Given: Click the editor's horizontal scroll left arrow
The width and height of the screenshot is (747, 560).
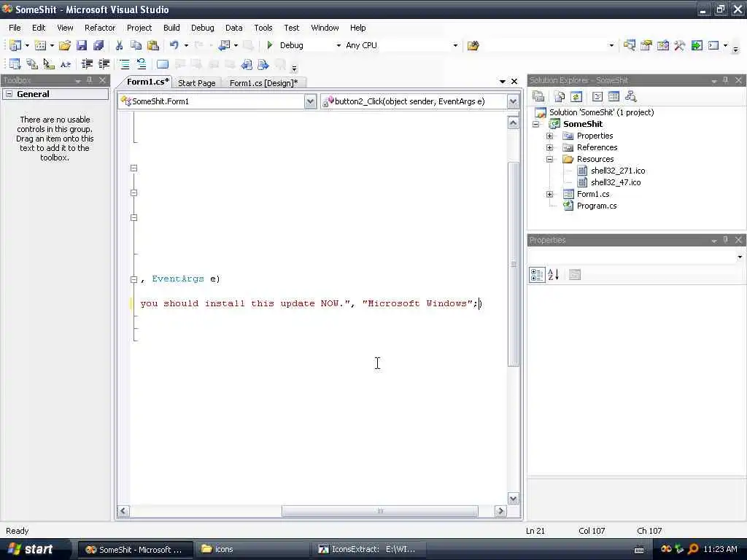Looking at the screenshot, I should 123,511.
